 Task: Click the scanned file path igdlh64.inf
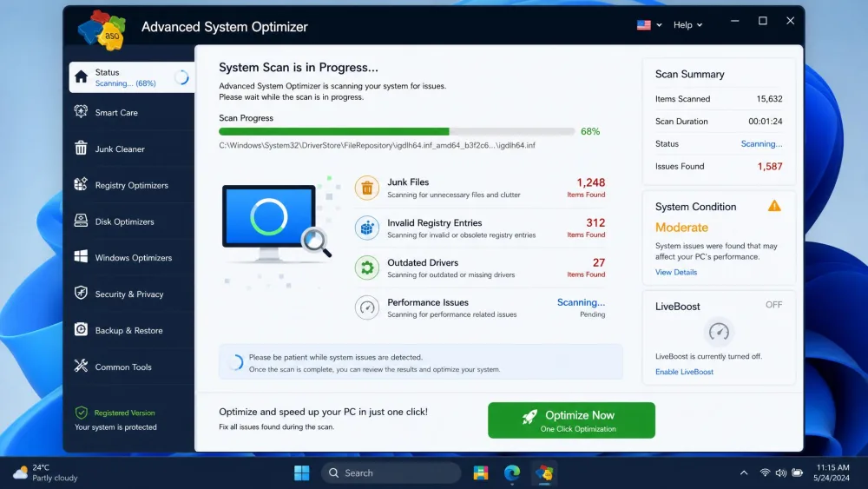pos(377,145)
